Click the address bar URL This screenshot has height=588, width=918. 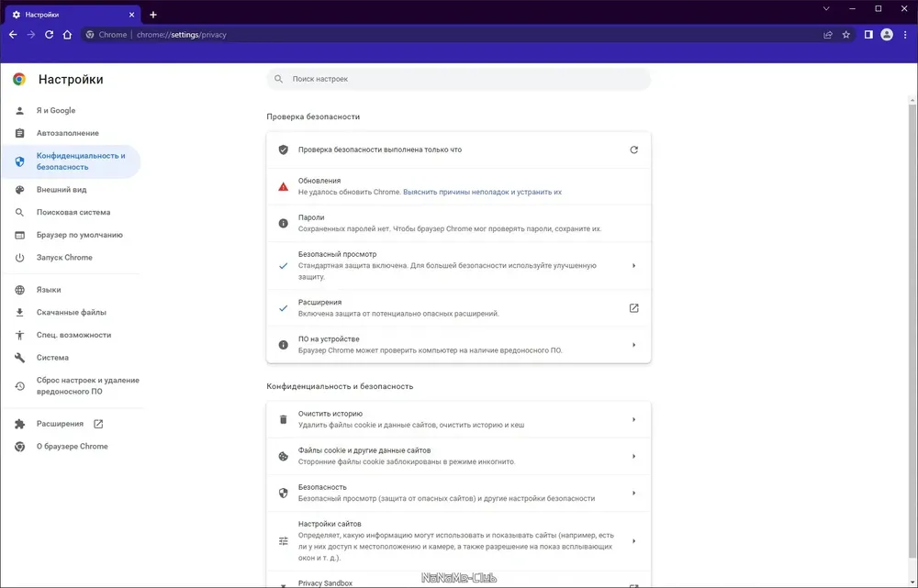[x=182, y=35]
